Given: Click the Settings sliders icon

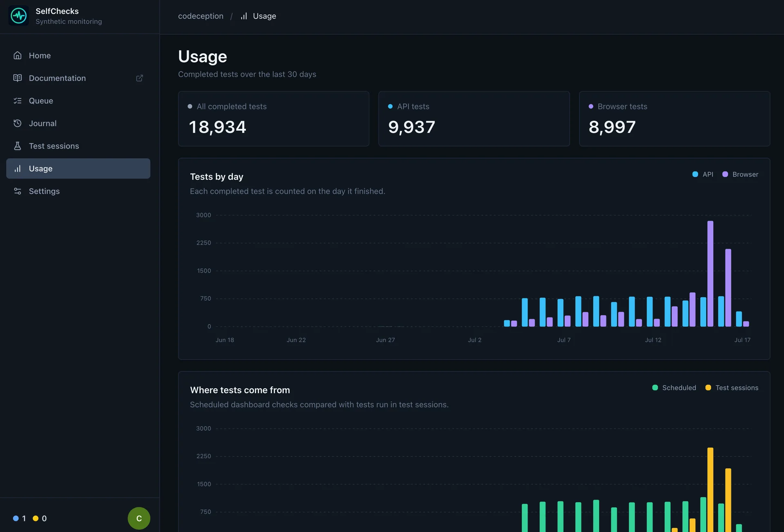Looking at the screenshot, I should click(18, 191).
